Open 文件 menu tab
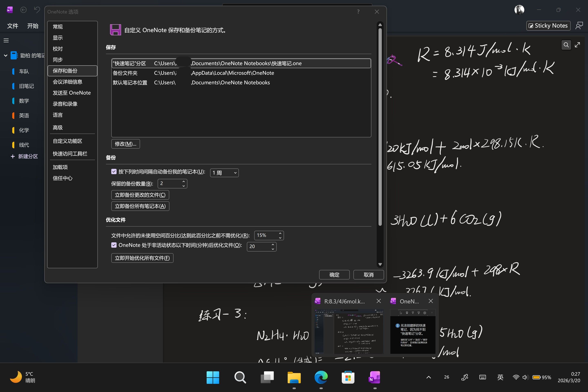Screen dimensions: 588x392 (12, 26)
